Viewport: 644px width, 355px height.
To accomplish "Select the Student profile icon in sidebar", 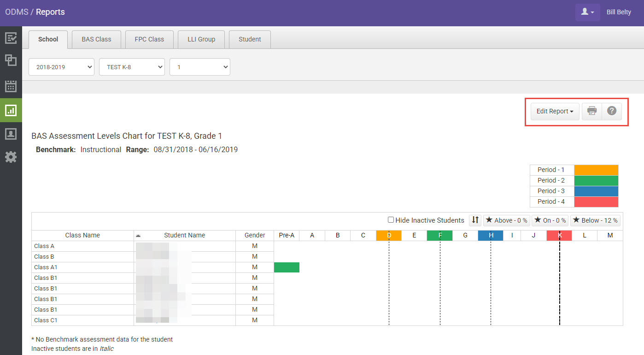I will tap(11, 134).
